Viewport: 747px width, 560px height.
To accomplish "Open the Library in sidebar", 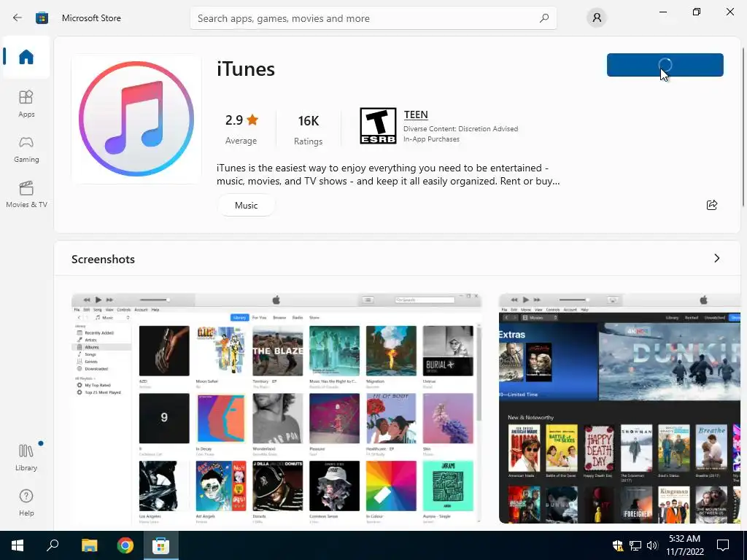I will click(26, 457).
